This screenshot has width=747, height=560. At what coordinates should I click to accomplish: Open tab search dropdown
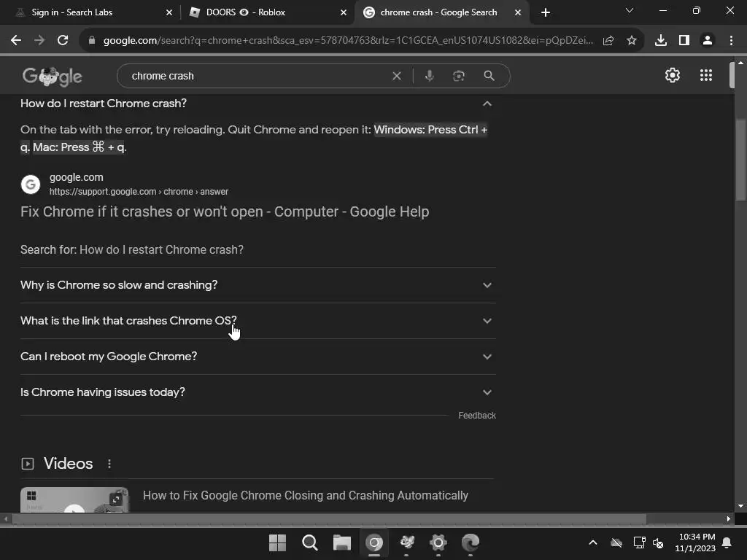[630, 10]
